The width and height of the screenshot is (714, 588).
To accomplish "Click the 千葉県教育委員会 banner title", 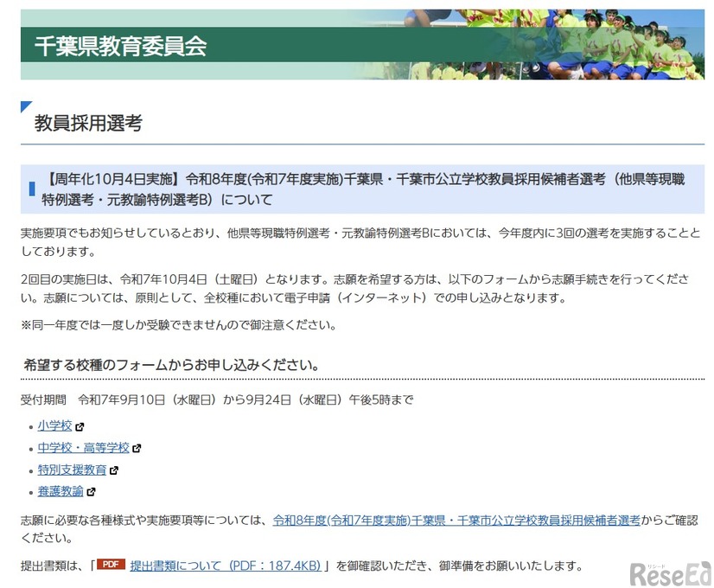I will click(121, 46).
